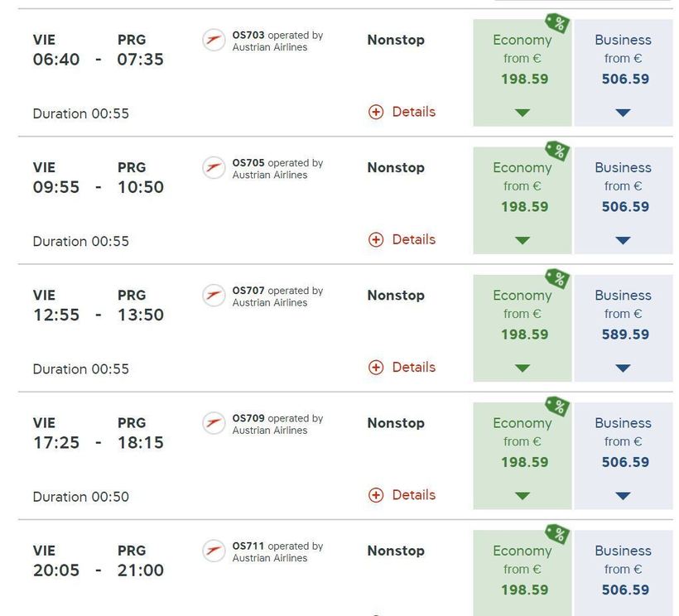Screen dimensions: 679x616
Task: Click the 06:40 to 07:35 flight times
Action: pos(98,60)
